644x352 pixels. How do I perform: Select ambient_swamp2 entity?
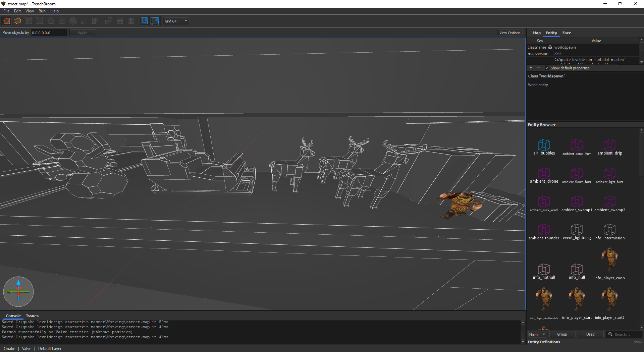tap(610, 203)
